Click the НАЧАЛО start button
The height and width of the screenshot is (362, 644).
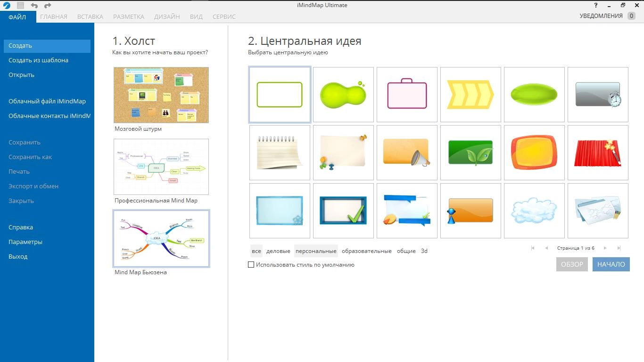pos(611,264)
